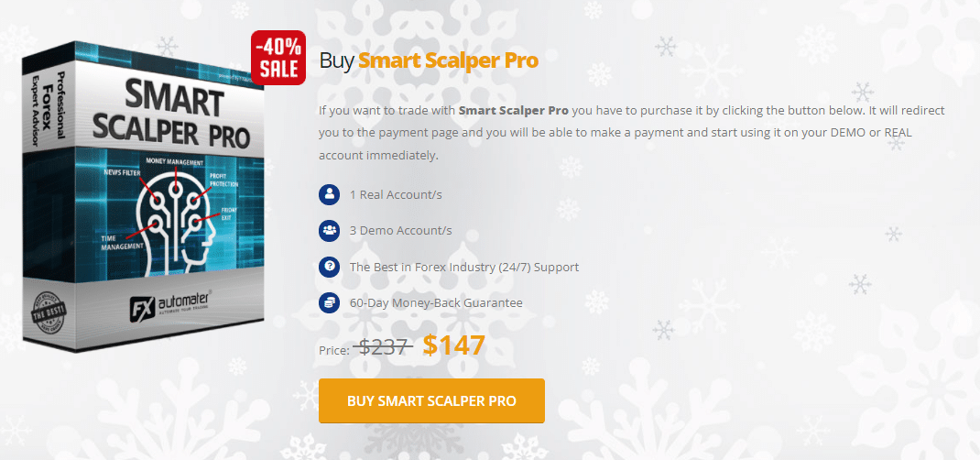Click the question mark Support icon
Screen dimensions: 980x460
click(329, 267)
